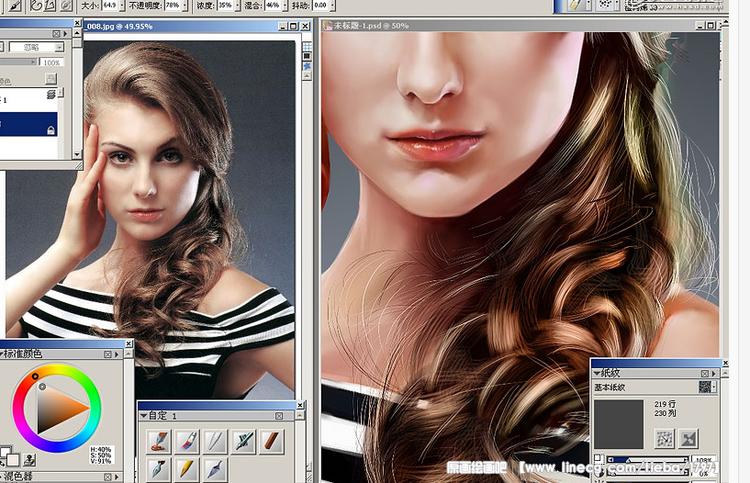Close the 标准颜色 palette section
This screenshot has height=483, width=750.
[x=108, y=354]
